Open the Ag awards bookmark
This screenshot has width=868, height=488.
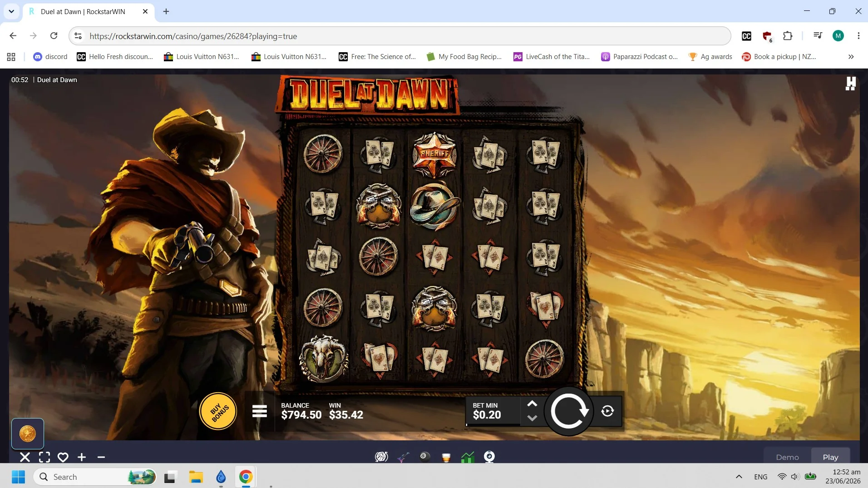point(710,57)
